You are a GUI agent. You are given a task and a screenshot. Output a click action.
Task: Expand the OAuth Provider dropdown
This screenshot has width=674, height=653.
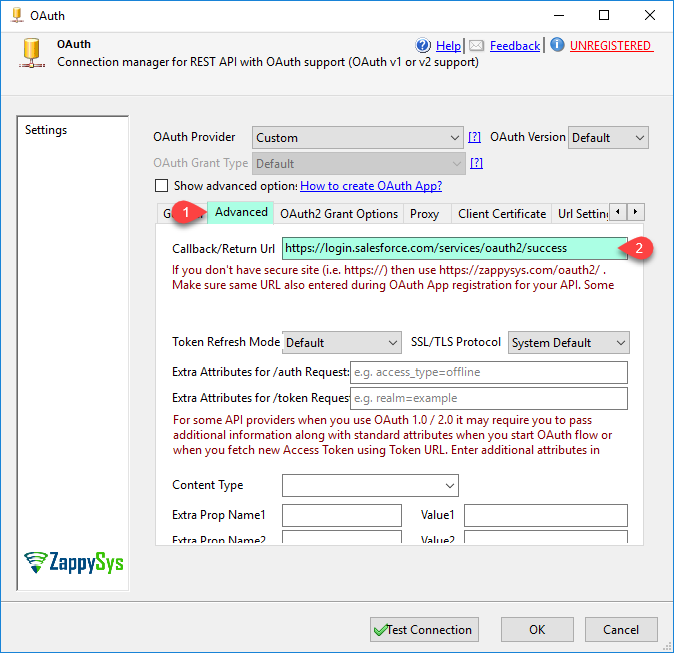click(x=358, y=138)
